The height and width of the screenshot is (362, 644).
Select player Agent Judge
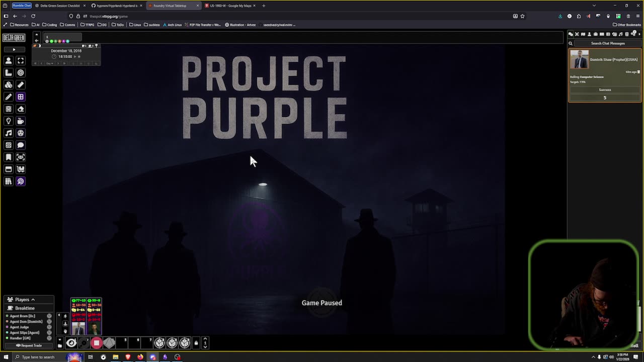tap(19, 327)
